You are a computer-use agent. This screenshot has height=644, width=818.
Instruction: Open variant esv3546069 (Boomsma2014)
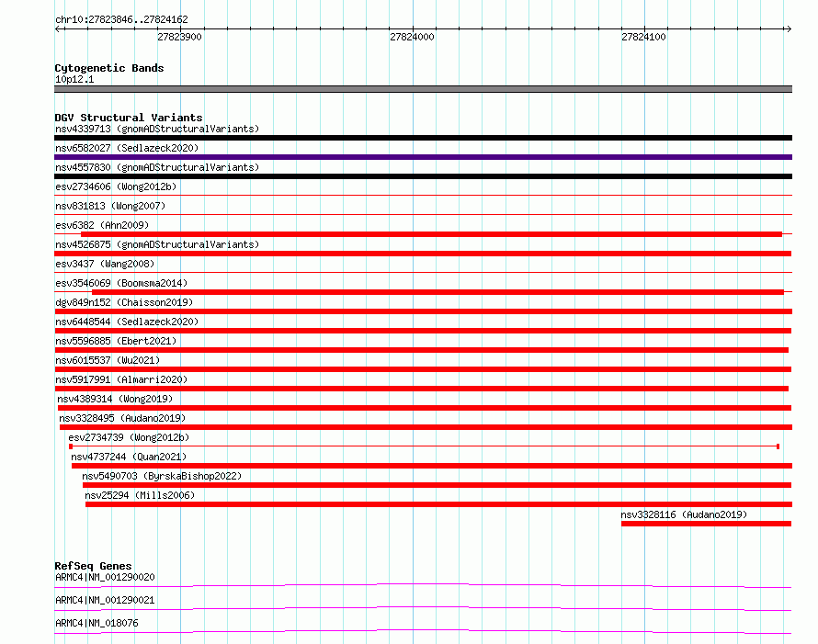[x=121, y=283]
